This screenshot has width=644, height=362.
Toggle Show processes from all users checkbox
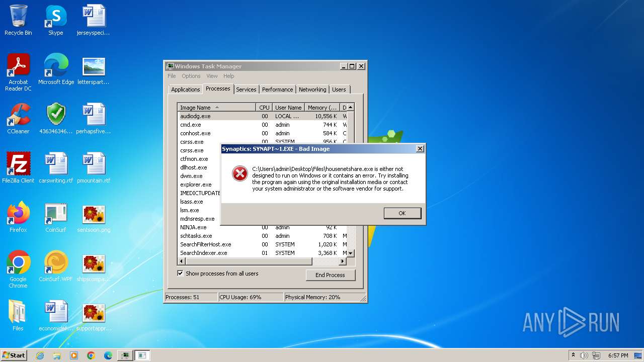click(180, 274)
